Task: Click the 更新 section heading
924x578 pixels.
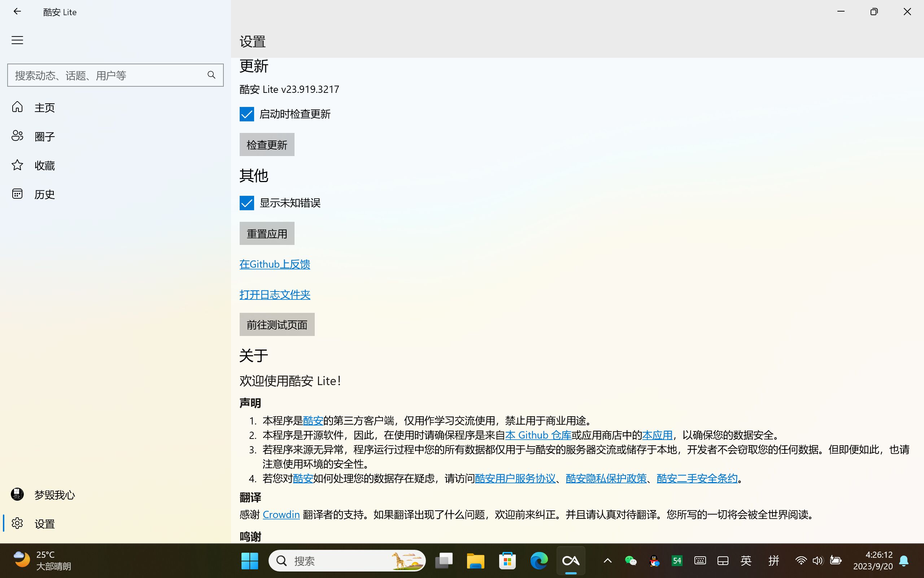Action: tap(254, 66)
